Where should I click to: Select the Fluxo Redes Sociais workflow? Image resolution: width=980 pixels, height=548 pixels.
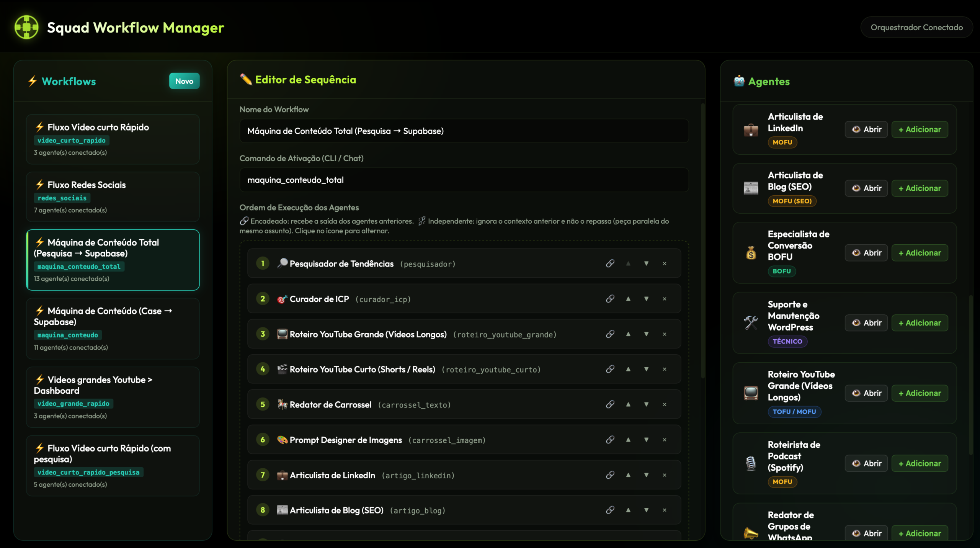coord(113,197)
